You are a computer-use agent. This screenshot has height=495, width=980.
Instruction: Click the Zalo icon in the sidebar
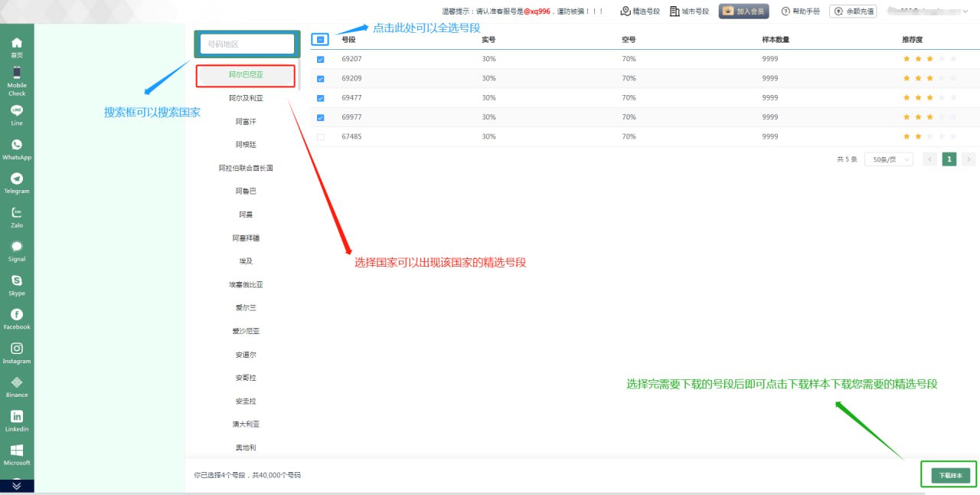(x=17, y=216)
